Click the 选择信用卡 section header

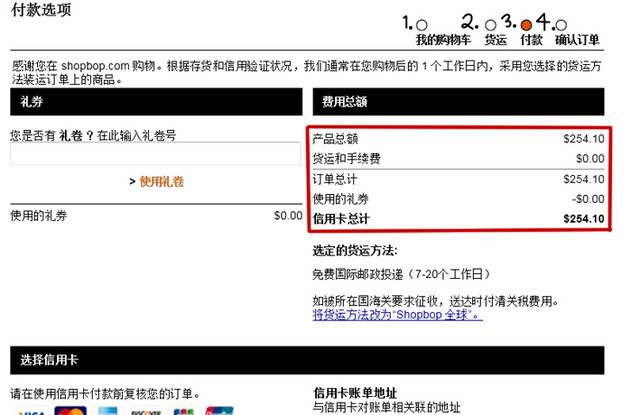point(307,360)
